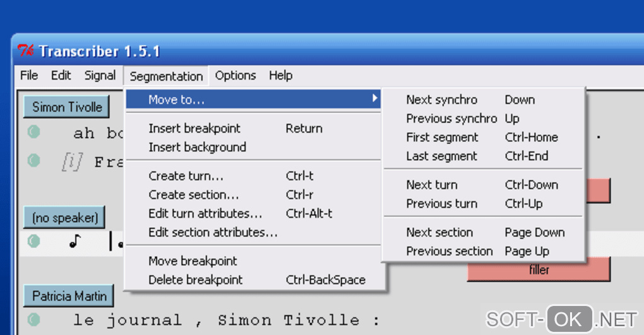
Task: Select Create turn... menu entry
Action: pyautogui.click(x=186, y=176)
